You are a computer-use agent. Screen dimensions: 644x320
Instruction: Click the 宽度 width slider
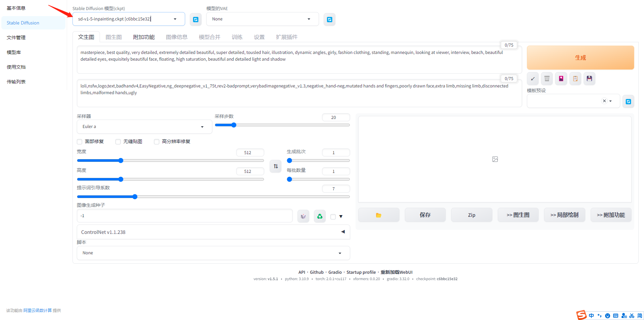170,161
